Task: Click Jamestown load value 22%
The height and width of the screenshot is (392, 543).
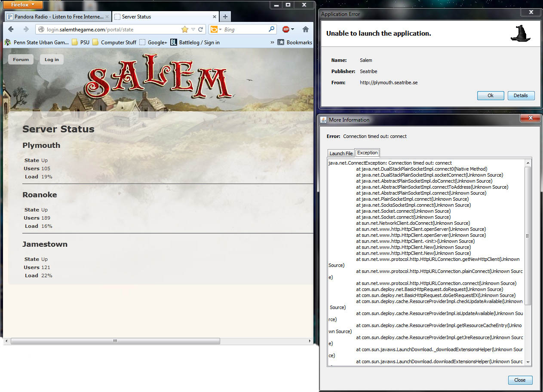Action: point(47,276)
